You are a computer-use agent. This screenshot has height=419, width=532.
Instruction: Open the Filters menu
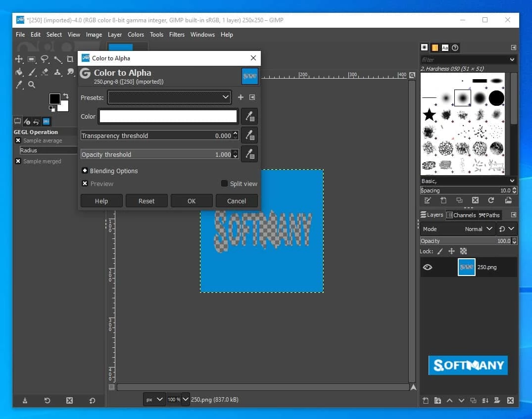point(177,35)
